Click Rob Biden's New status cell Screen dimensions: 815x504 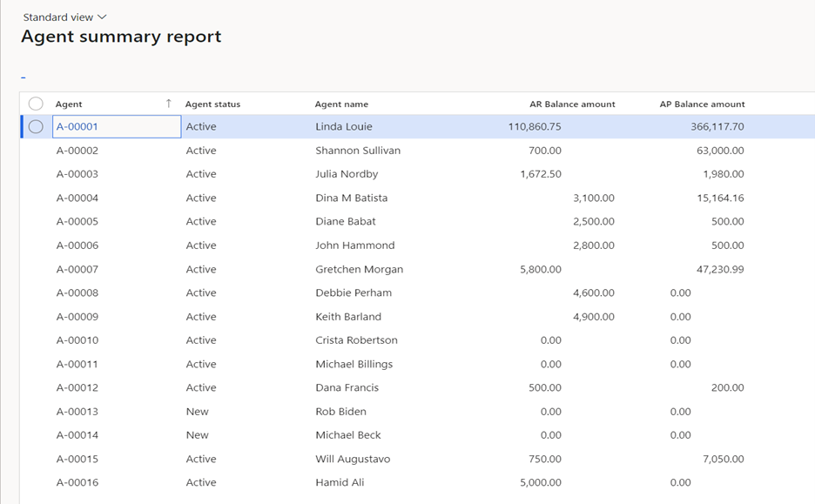pyautogui.click(x=198, y=411)
